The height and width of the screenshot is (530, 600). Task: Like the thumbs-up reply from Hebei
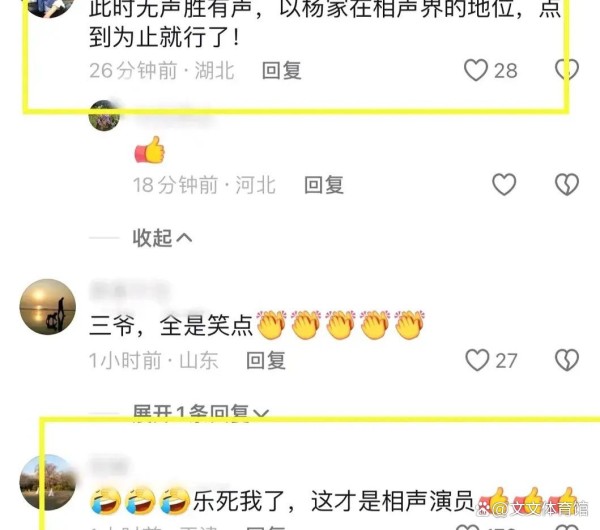click(x=504, y=184)
